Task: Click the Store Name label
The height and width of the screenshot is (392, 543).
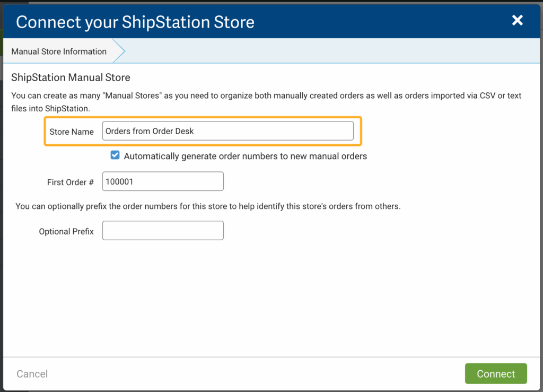Action: click(72, 132)
